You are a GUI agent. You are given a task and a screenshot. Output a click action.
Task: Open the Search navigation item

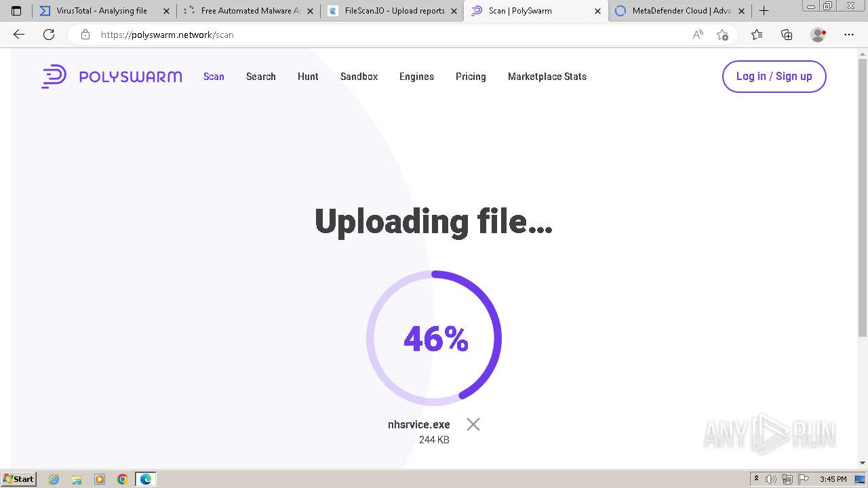click(261, 77)
